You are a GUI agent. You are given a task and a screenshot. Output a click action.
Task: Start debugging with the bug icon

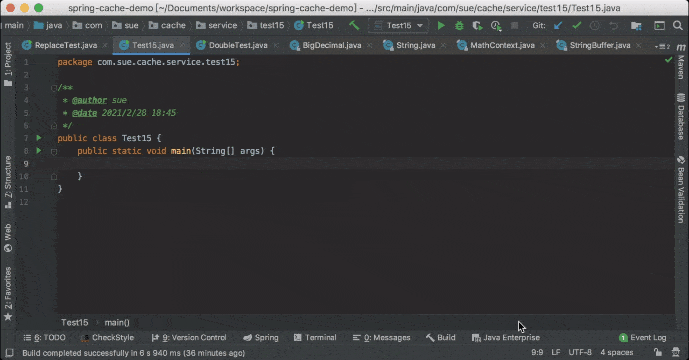tap(459, 25)
